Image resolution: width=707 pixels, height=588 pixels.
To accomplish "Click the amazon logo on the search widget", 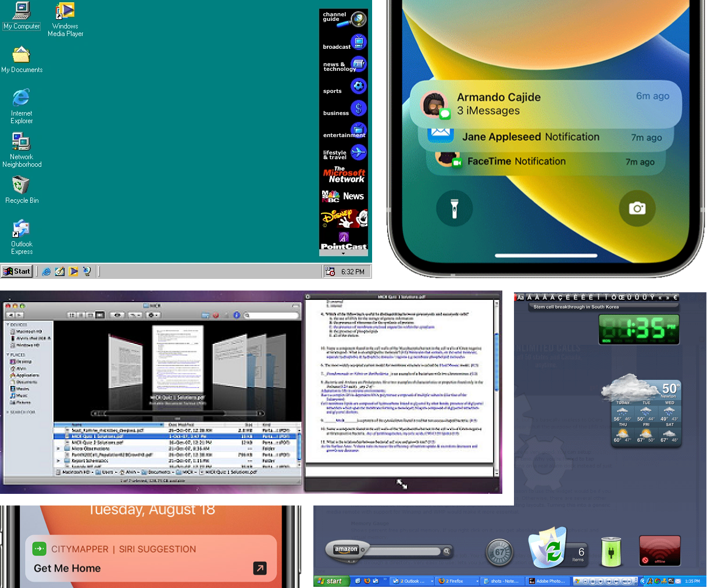I will pos(346,550).
